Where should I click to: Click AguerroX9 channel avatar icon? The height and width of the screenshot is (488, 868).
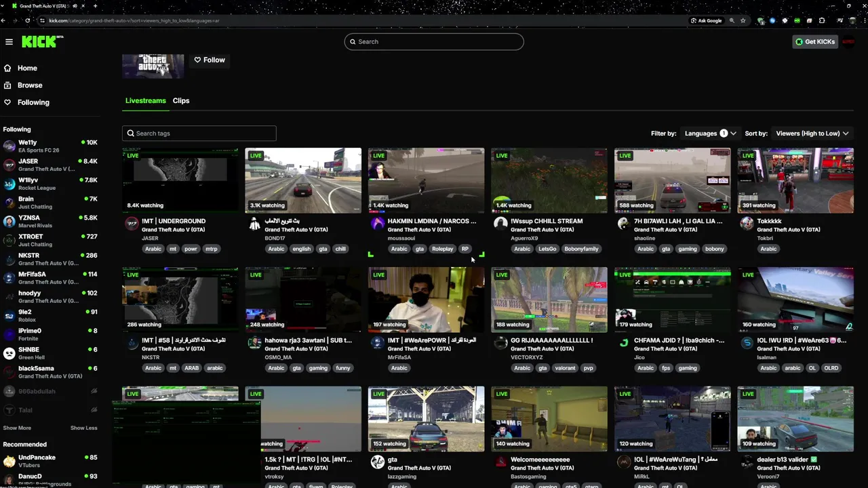(500, 224)
